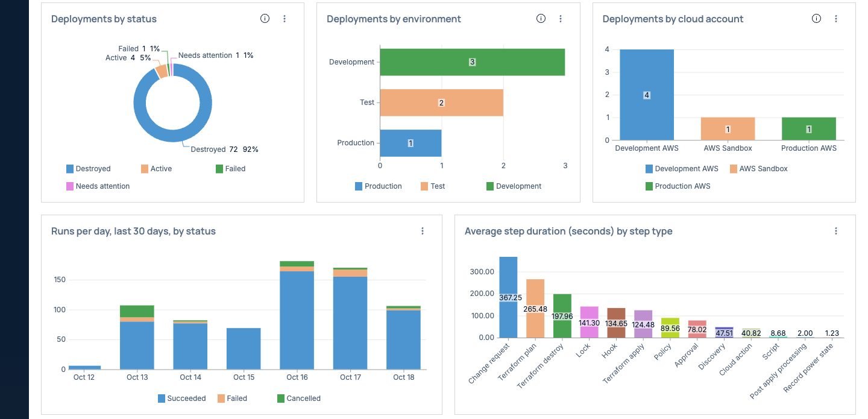
Task: Toggle Cancelled legend in runs chart
Action: pyautogui.click(x=298, y=399)
